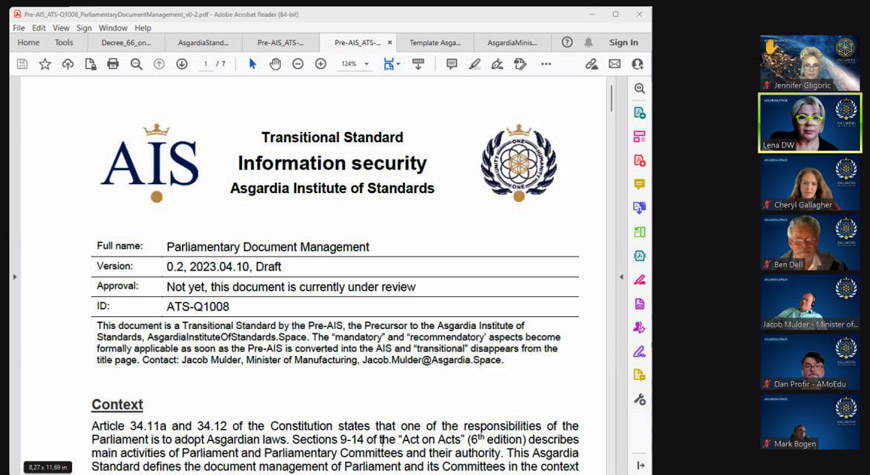The height and width of the screenshot is (475, 870).
Task: Click the Comment yellow bubble sidebar icon
Action: point(639,184)
